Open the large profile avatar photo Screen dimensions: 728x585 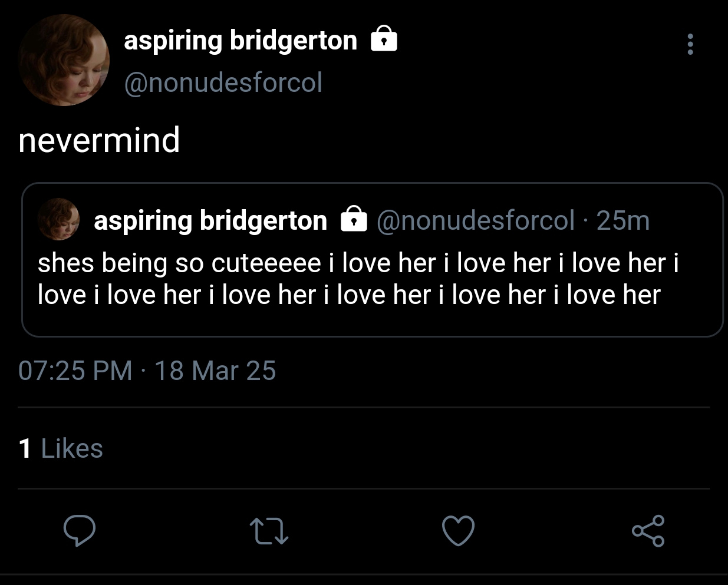tap(64, 60)
